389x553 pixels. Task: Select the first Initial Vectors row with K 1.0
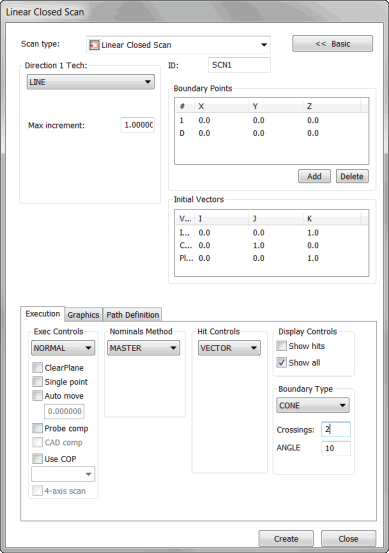point(271,233)
